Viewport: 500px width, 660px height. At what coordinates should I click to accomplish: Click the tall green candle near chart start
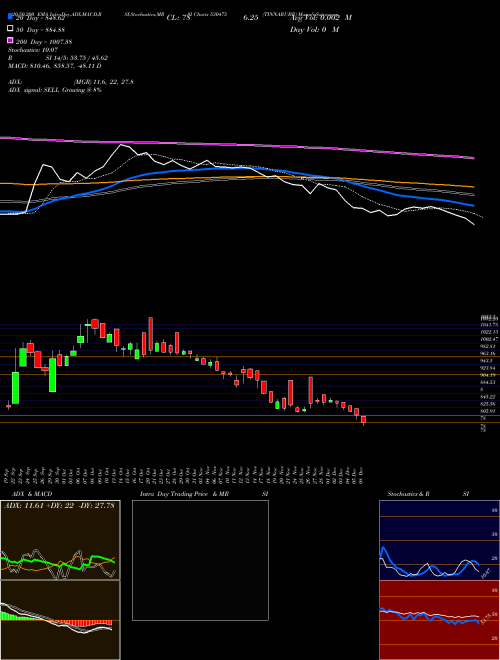(x=16, y=388)
